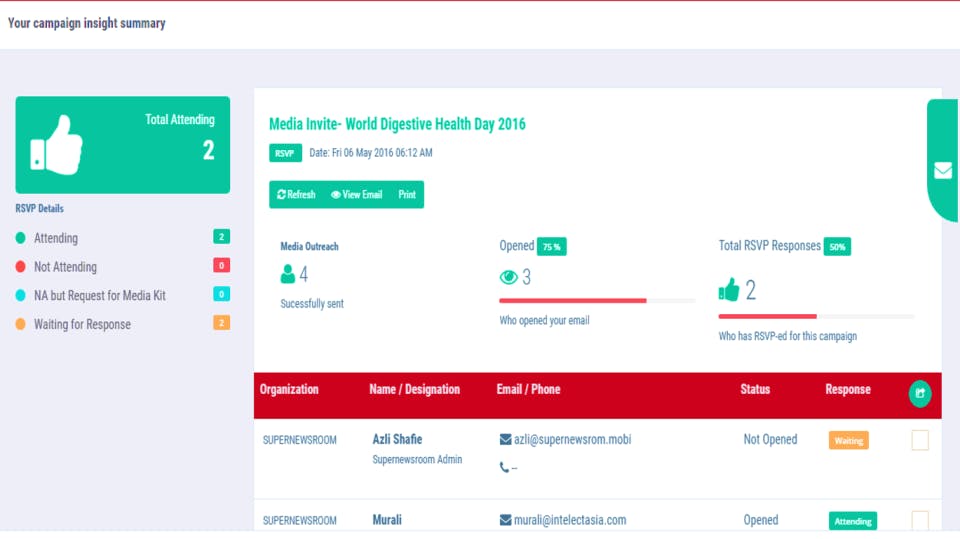Click the RSVP tag badge
Viewport: 960px width, 539px height.
pyautogui.click(x=285, y=153)
